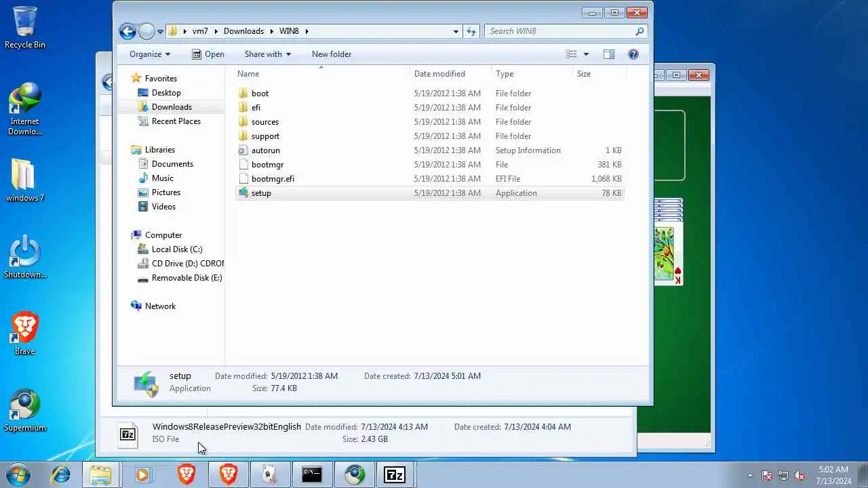Viewport: 868px width, 488px height.
Task: Click Downloads in the address breadcrumb
Action: [243, 31]
